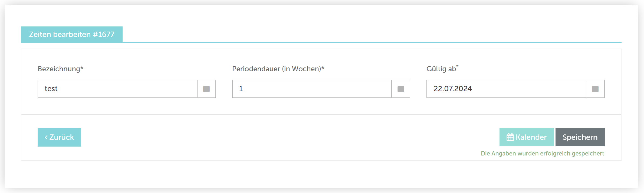Click the grey square icon beside Gültig ab field

tap(595, 89)
